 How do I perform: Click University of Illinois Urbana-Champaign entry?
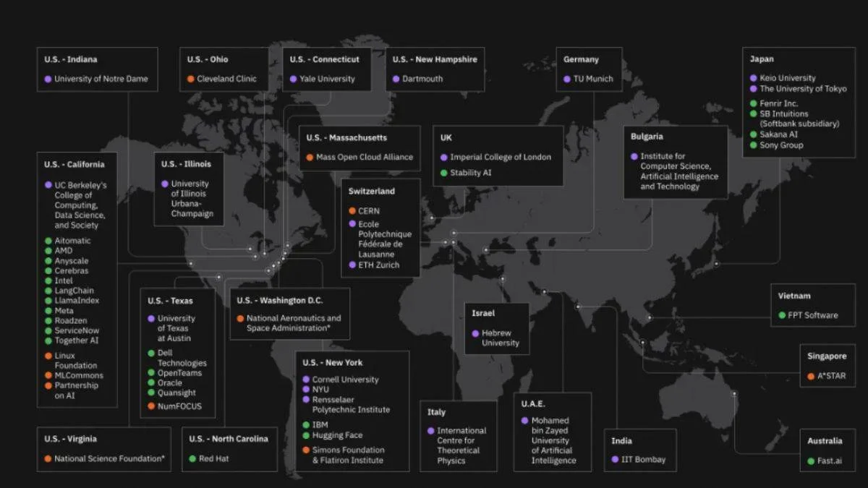pos(187,199)
